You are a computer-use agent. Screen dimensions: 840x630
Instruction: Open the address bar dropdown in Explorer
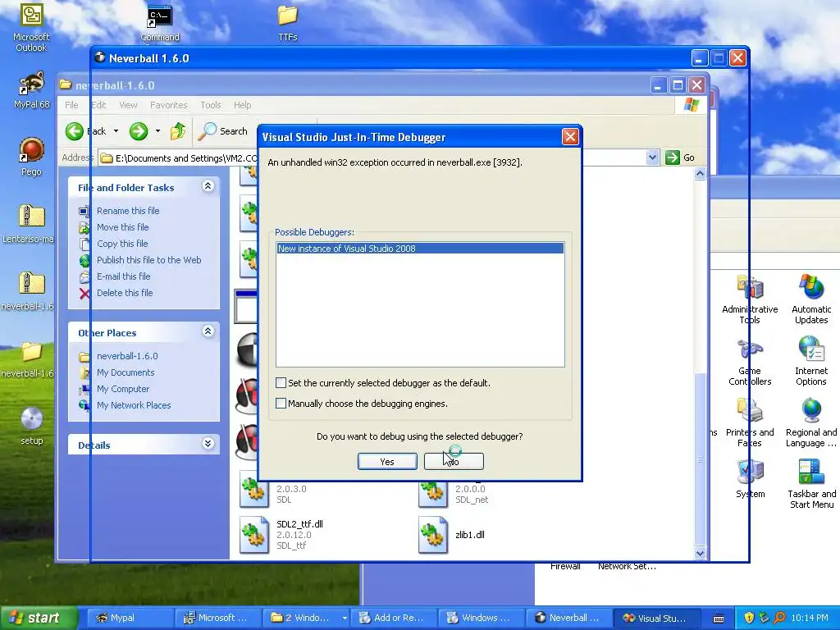pos(652,157)
